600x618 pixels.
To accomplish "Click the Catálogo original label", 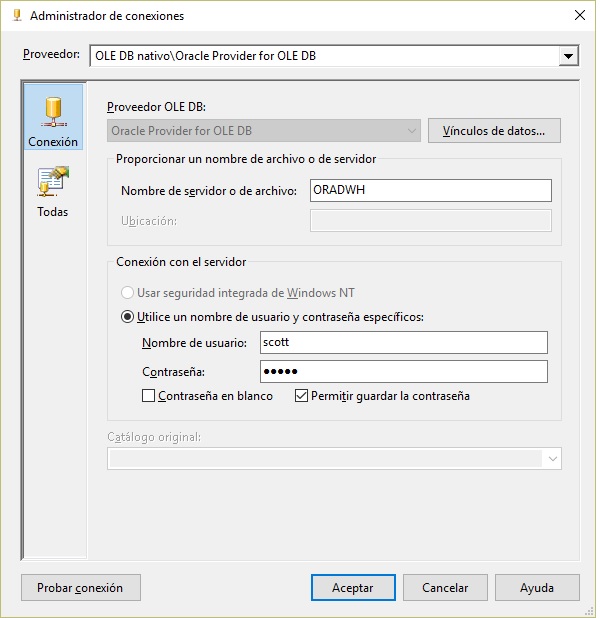I will click(x=154, y=437).
